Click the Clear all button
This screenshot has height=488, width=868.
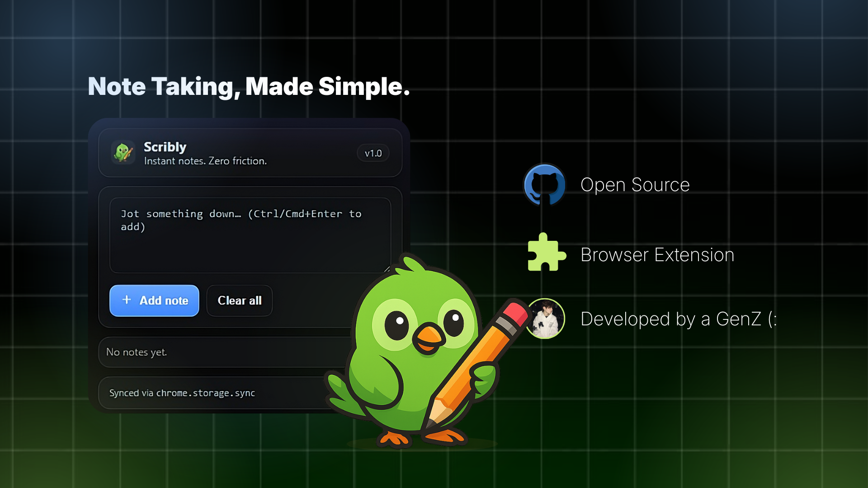(x=240, y=300)
